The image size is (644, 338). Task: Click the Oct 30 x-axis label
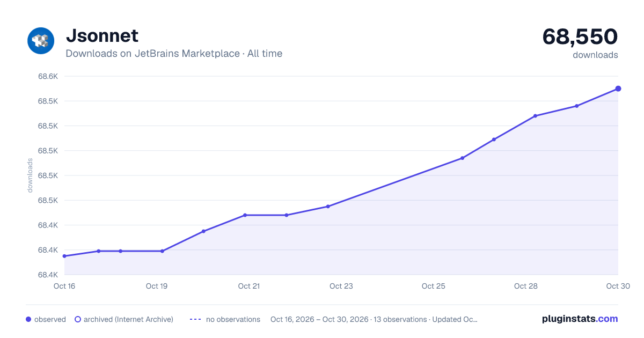[x=618, y=286]
